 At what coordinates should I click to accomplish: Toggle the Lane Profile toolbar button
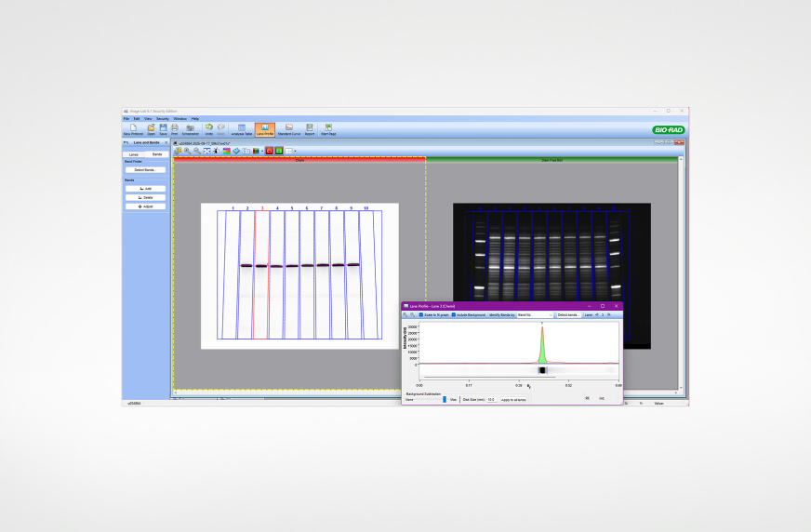265,129
